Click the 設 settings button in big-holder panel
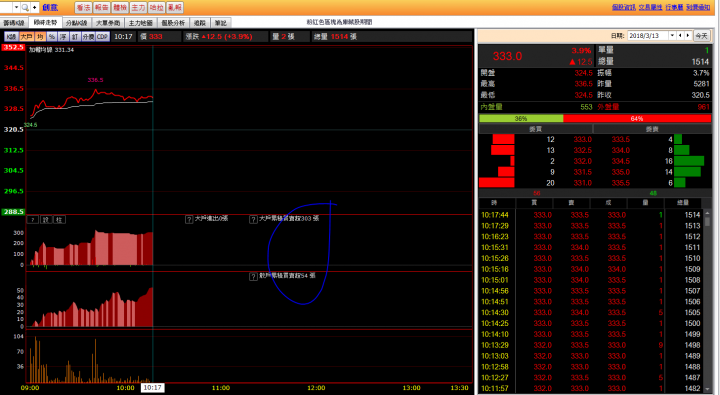The height and width of the screenshot is (395, 720). [46, 220]
